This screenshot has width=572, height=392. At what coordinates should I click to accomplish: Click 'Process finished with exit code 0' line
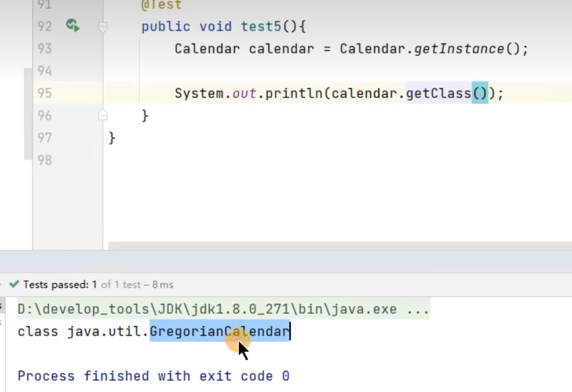(x=153, y=376)
